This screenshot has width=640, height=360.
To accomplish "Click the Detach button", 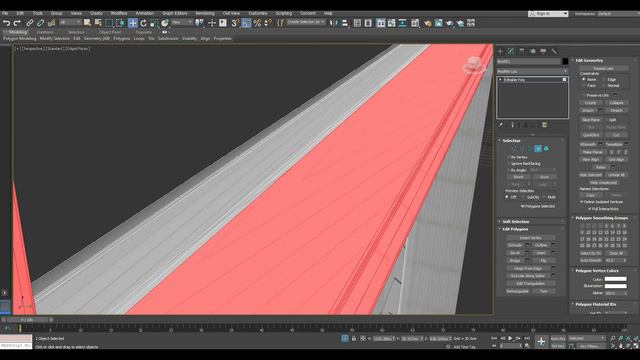I will tap(616, 111).
